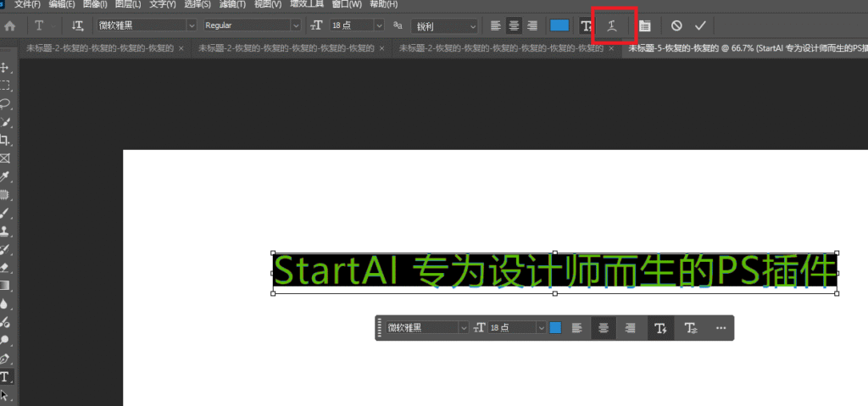Click color swatch in floating taskbar

pyautogui.click(x=555, y=328)
